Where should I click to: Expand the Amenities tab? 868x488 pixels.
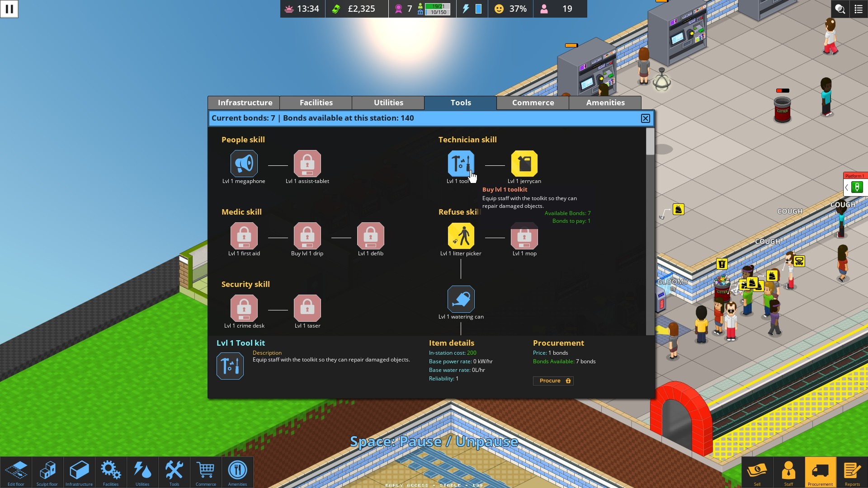(605, 103)
